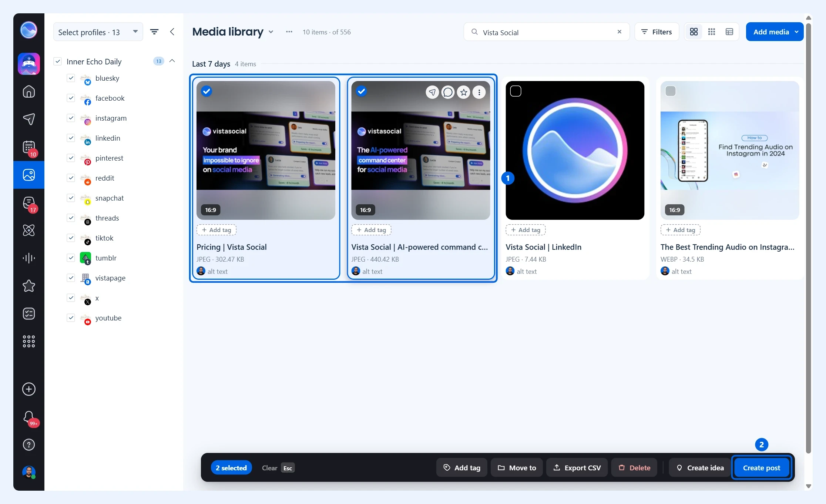Open the reviews star icon in sidebar
The width and height of the screenshot is (826, 504).
(29, 286)
